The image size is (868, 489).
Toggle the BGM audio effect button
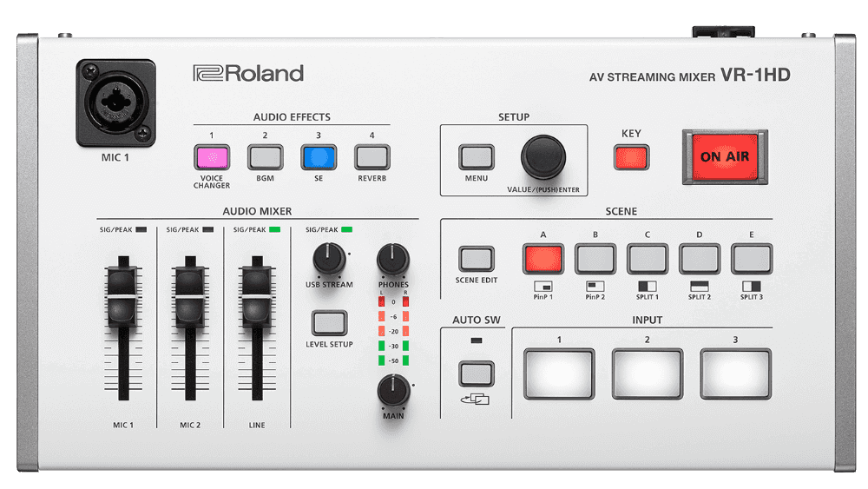click(265, 157)
